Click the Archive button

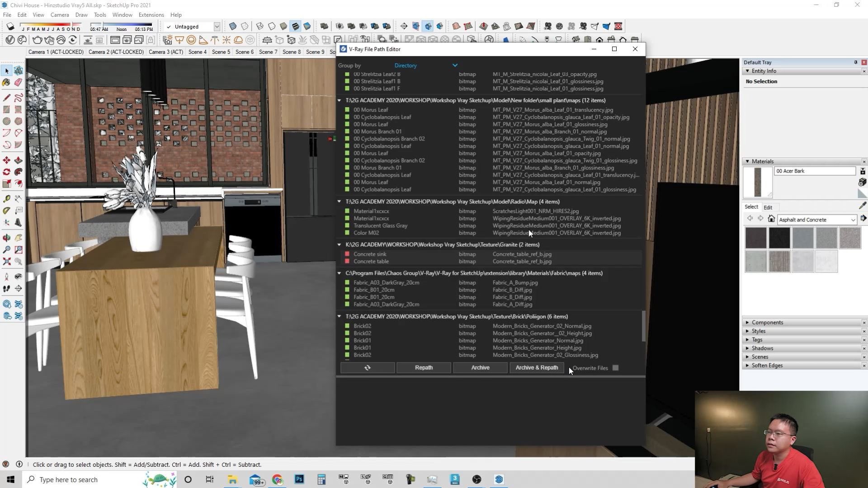click(x=480, y=368)
